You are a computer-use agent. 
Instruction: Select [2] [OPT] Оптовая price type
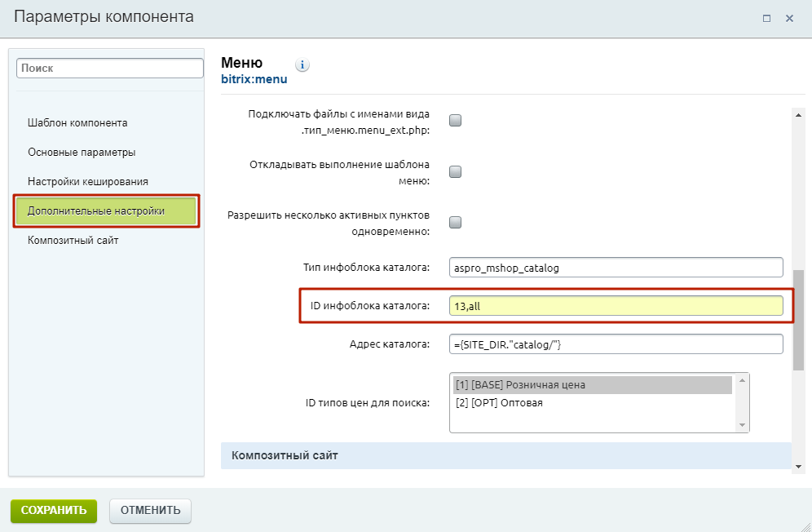[x=592, y=403]
